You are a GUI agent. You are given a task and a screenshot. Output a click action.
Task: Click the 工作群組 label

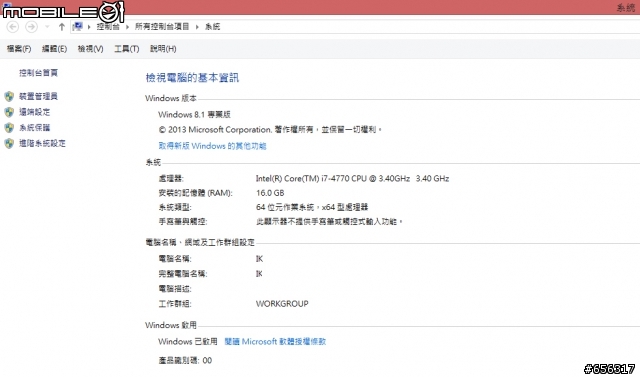[175, 304]
